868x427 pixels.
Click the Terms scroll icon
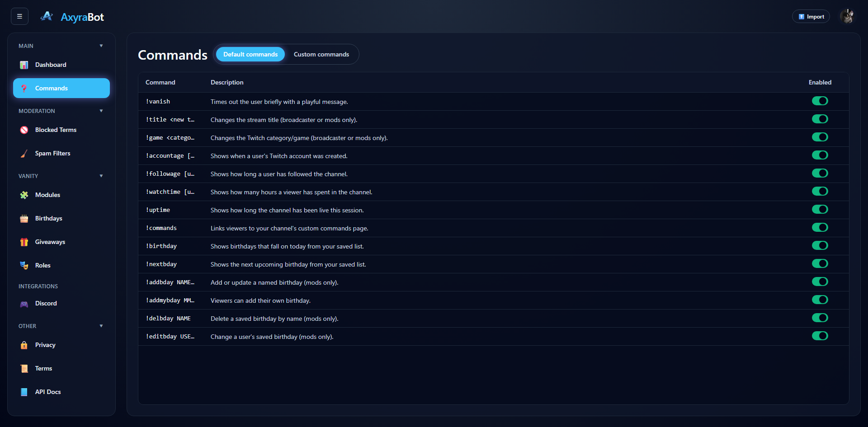click(24, 369)
